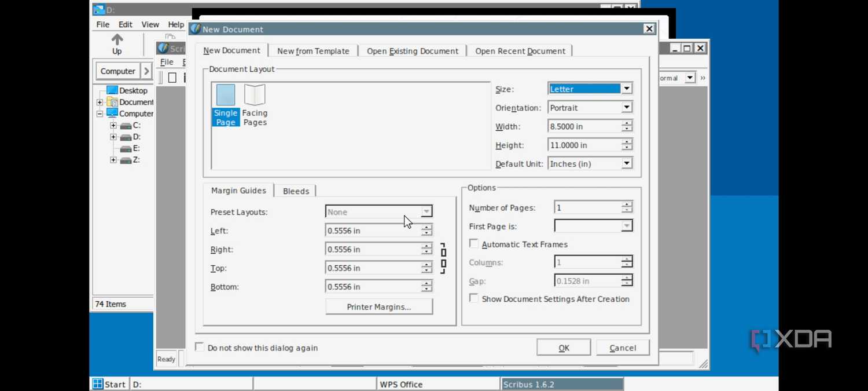Switch to New from Template tab

[313, 51]
